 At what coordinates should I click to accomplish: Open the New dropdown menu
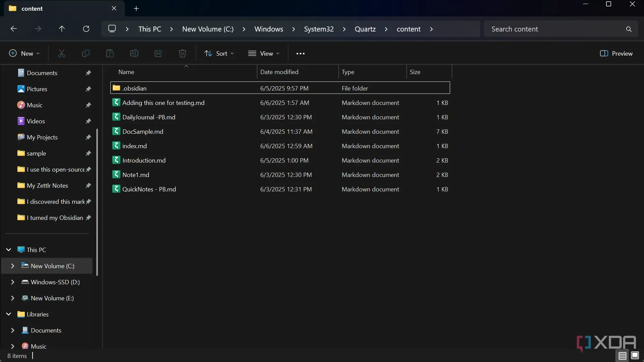[x=24, y=53]
